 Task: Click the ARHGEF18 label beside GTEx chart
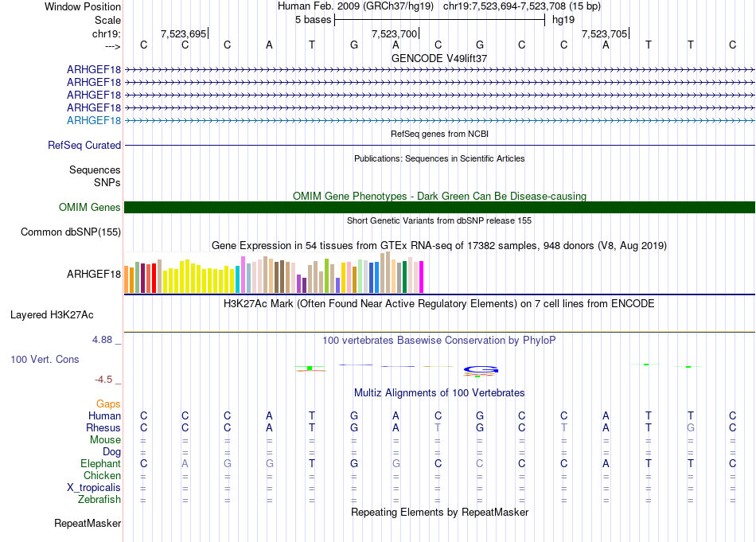[94, 275]
